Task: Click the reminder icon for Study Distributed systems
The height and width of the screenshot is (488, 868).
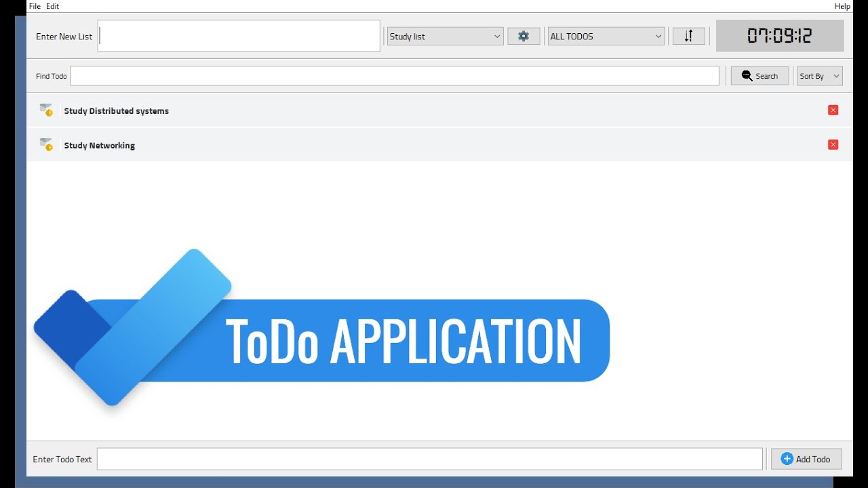Action: coord(46,110)
